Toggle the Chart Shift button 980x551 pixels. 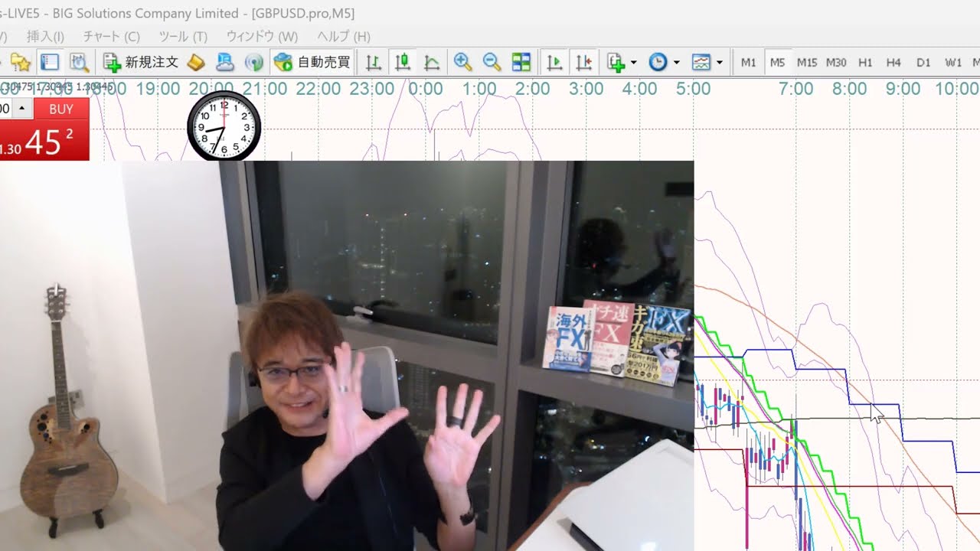point(584,62)
